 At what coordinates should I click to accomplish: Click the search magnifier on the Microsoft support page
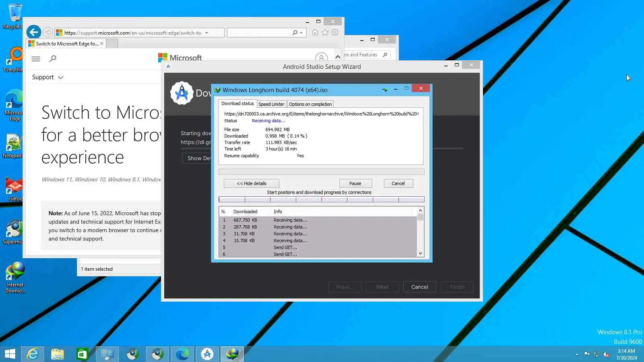coord(53,59)
